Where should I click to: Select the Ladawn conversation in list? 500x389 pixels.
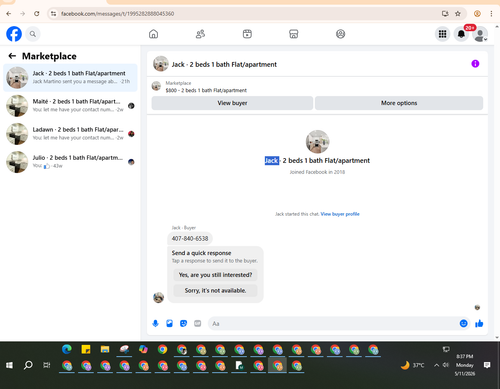coord(70,134)
